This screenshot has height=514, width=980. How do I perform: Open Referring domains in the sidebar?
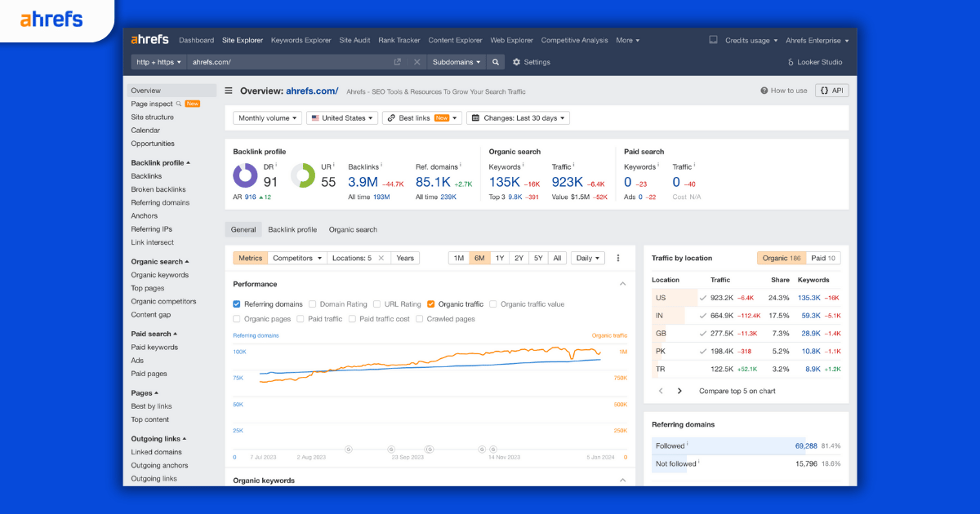click(160, 202)
